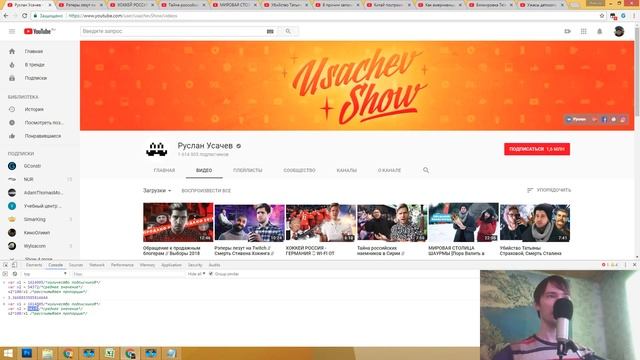This screenshot has width=640, height=360.
Task: Open the YouTube hamburger guide menu
Action: tap(12, 31)
